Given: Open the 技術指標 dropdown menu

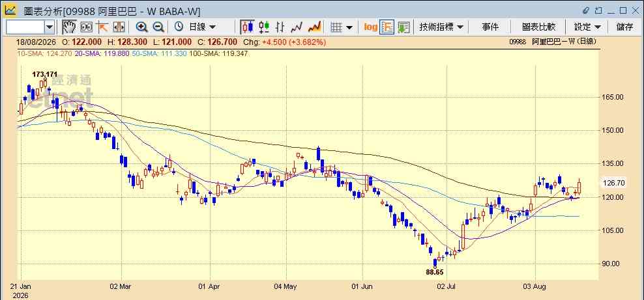Looking at the screenshot, I should 441,27.
